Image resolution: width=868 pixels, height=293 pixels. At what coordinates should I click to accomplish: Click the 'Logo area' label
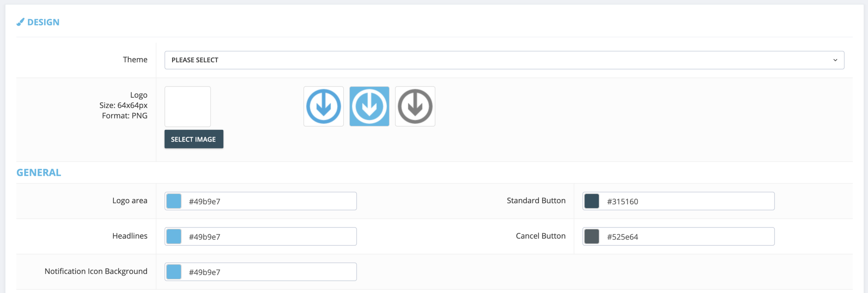click(130, 201)
